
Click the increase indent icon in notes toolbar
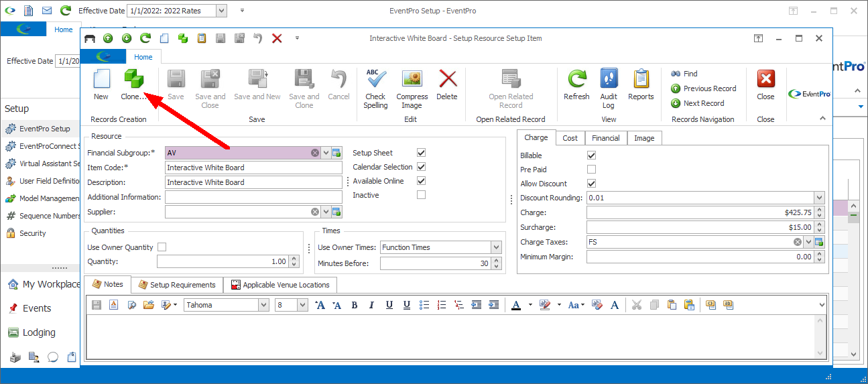click(494, 305)
